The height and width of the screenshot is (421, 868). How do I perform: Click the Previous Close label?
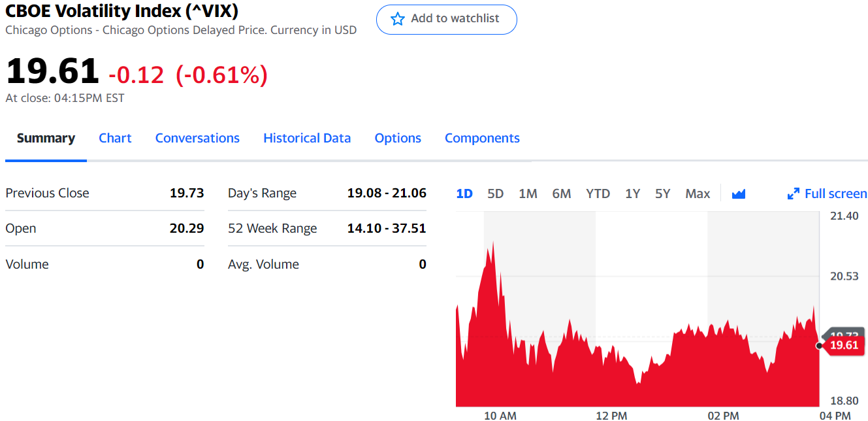[47, 193]
